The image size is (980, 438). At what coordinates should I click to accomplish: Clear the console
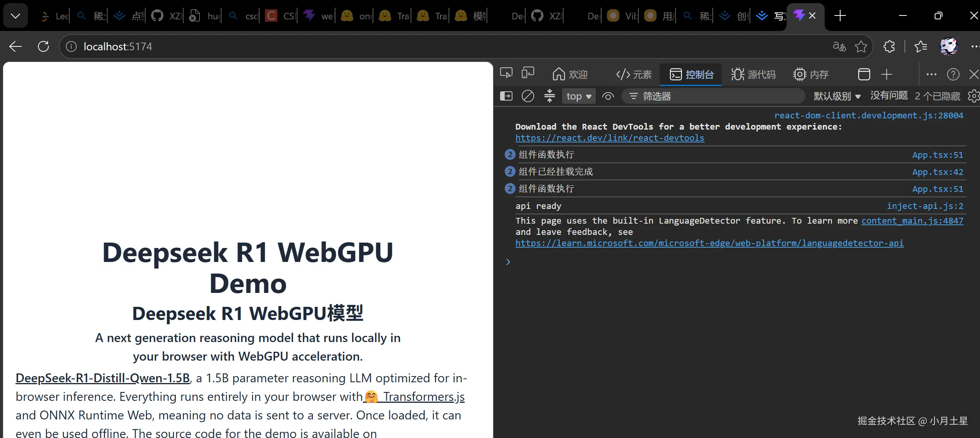coord(528,96)
